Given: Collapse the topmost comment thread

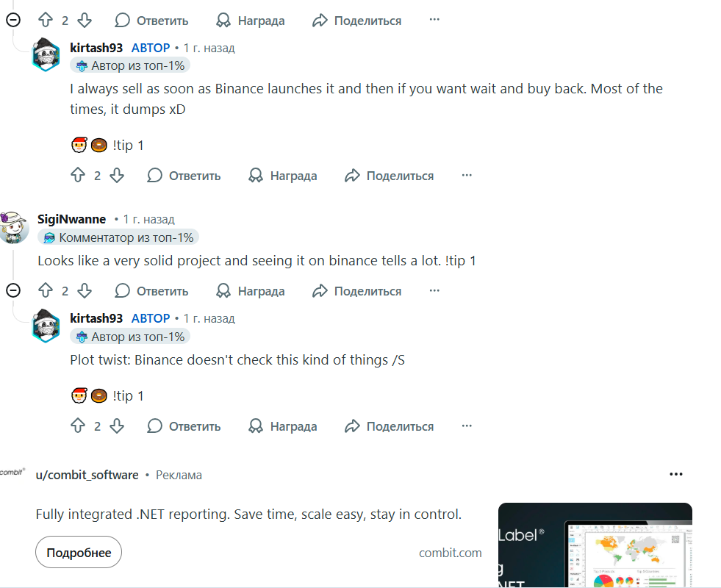Looking at the screenshot, I should [x=13, y=20].
